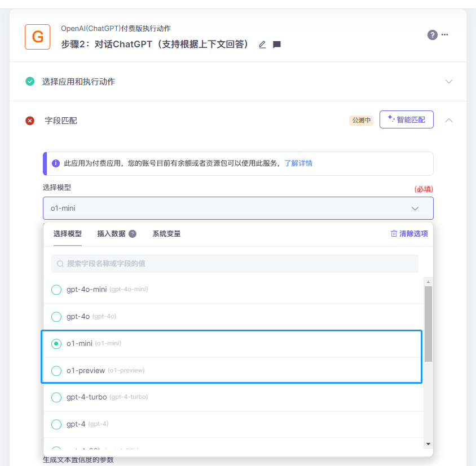Open the more options ellipsis menu

click(445, 34)
